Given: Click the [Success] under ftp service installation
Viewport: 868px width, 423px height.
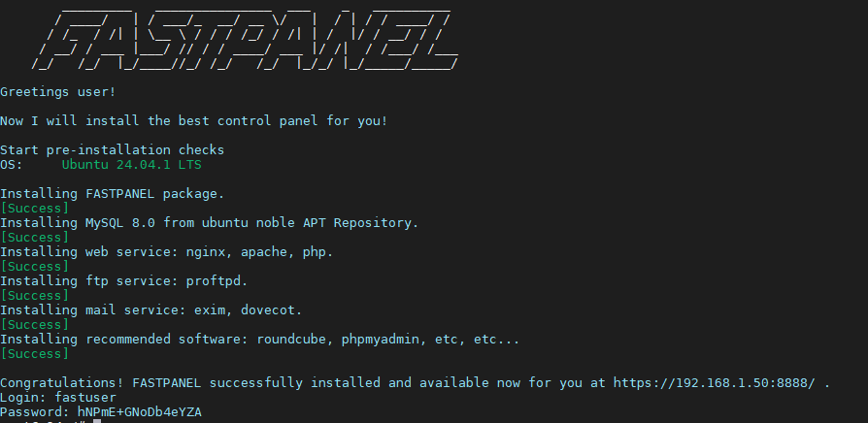Looking at the screenshot, I should click(34, 295).
